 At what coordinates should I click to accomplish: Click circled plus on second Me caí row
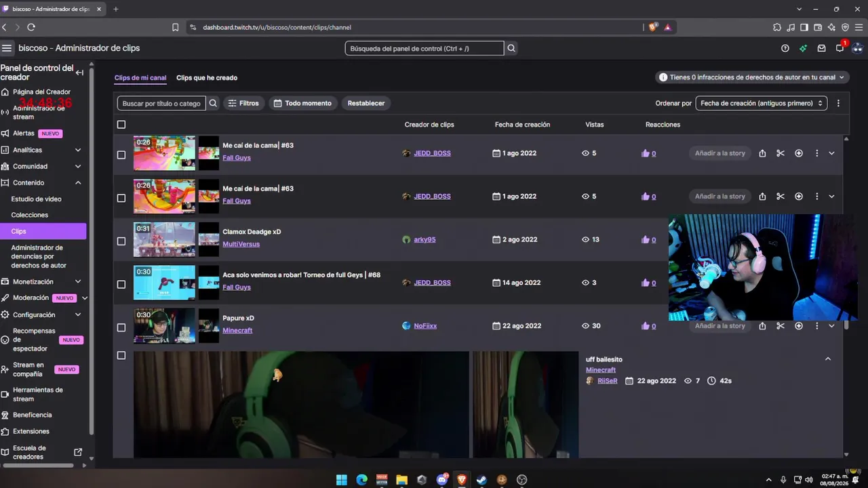tap(799, 197)
